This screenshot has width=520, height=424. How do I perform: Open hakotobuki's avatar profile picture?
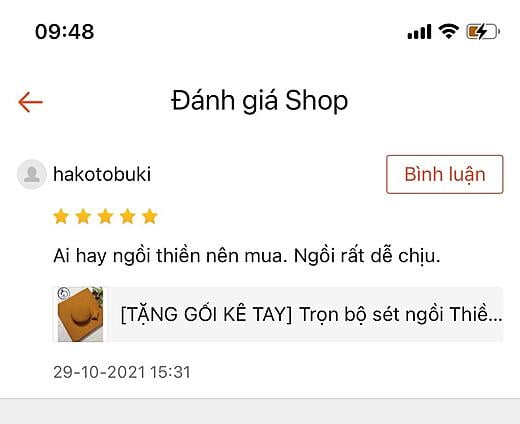(32, 174)
